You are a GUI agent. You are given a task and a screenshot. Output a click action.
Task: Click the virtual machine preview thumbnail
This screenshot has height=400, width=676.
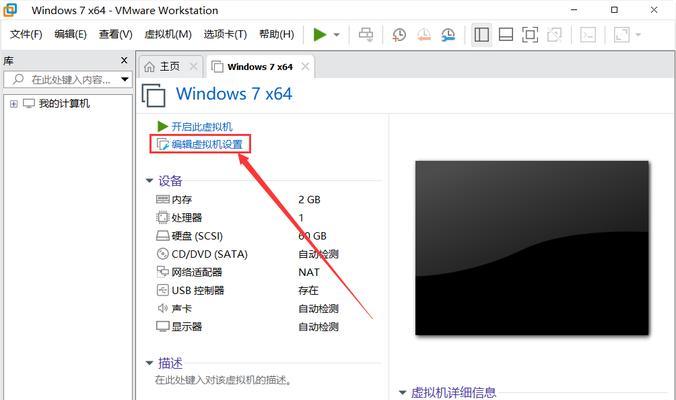532,248
